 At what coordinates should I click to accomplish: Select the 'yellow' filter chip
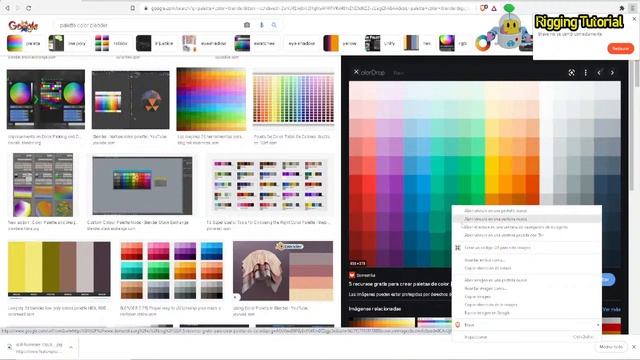tap(341, 43)
